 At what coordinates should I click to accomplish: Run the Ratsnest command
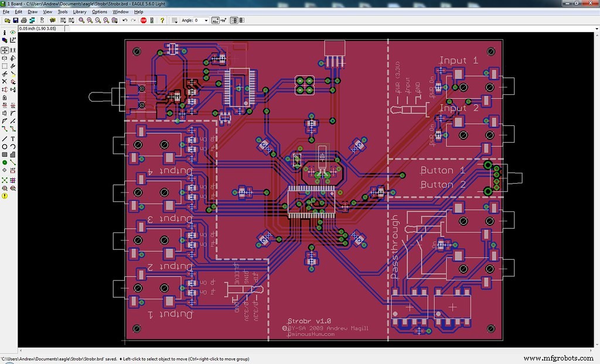click(5, 178)
